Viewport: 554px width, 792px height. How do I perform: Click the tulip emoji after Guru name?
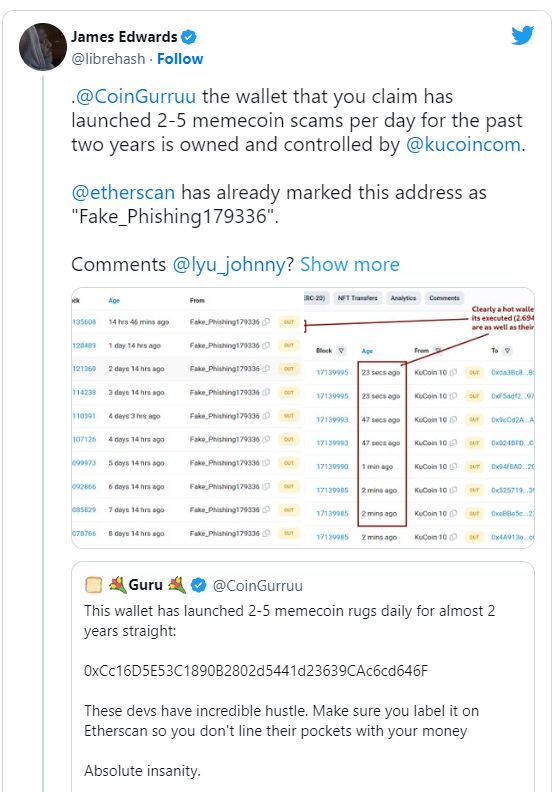coord(177,585)
